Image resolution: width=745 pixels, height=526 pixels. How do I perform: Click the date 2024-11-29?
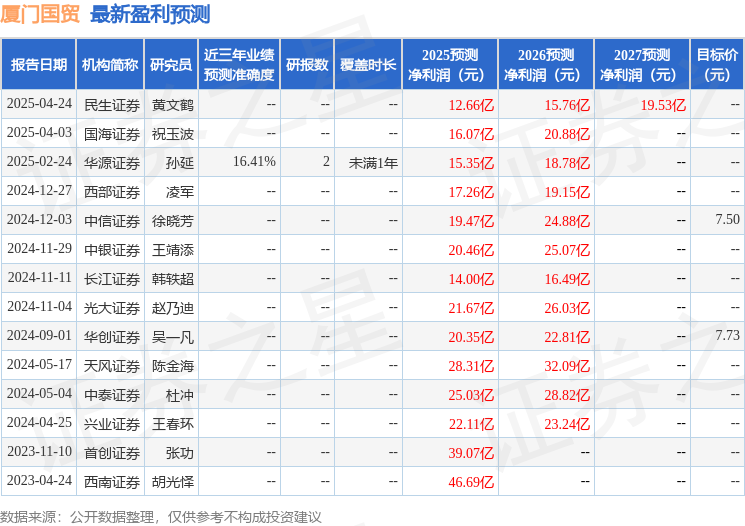click(x=39, y=249)
